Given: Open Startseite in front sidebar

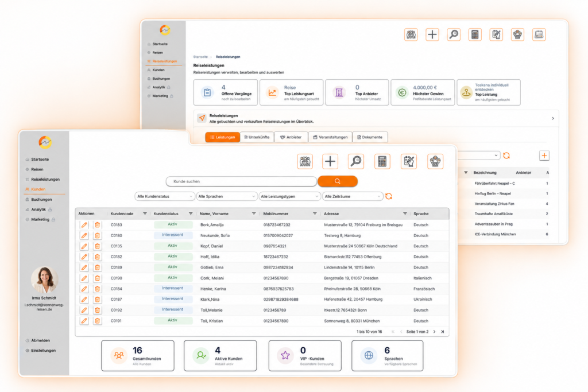Looking at the screenshot, I should (x=40, y=160).
